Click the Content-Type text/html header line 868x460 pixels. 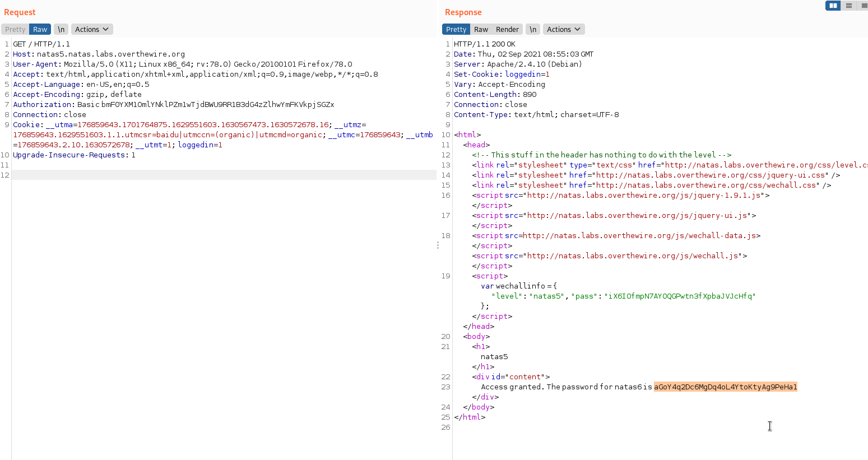536,115
